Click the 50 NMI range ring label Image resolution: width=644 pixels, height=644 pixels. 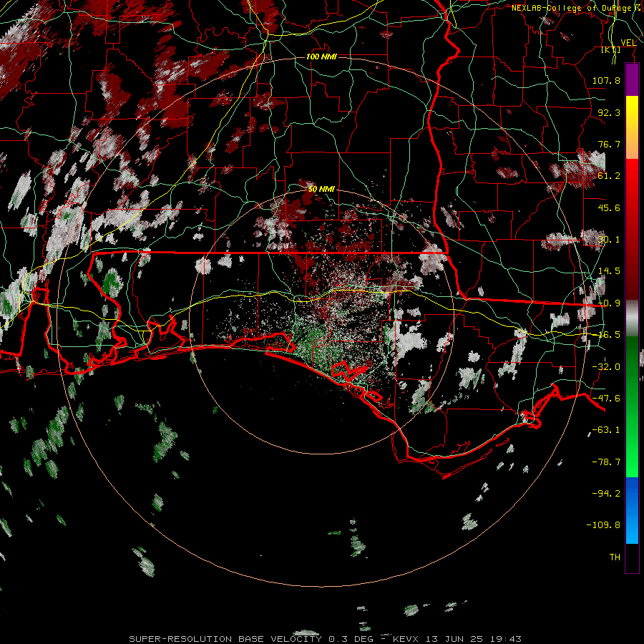[x=321, y=189]
